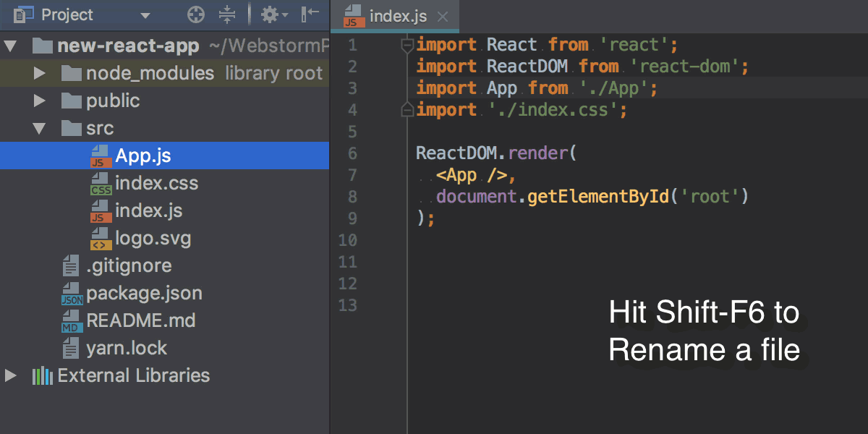Collapse the src folder

[39, 128]
